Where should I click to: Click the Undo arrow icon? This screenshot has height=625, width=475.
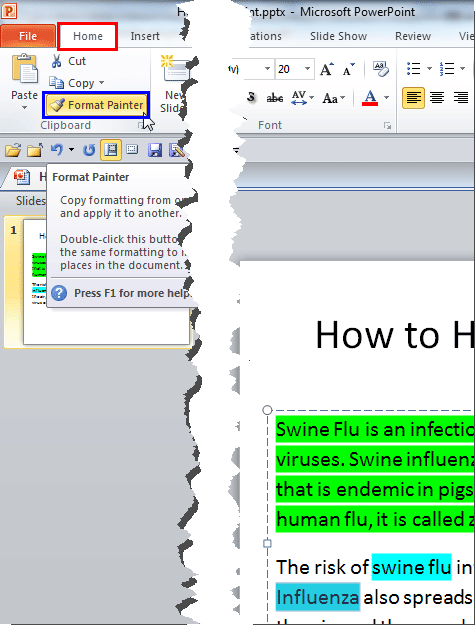coord(57,150)
